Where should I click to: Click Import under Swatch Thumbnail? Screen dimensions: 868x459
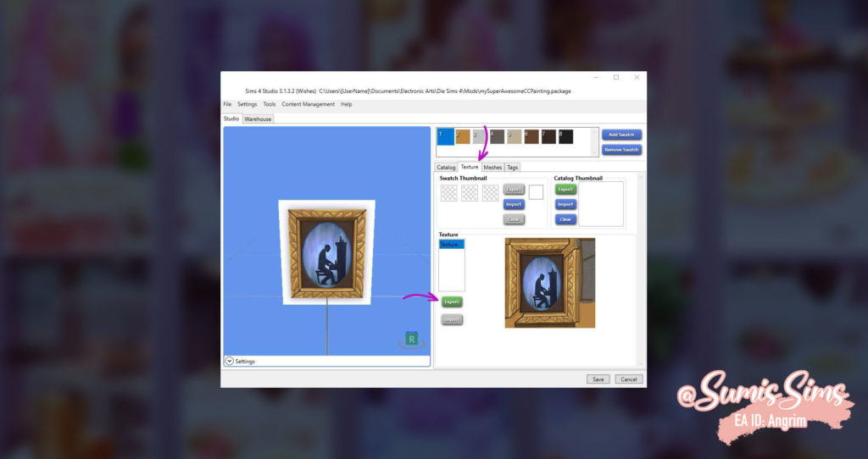514,204
